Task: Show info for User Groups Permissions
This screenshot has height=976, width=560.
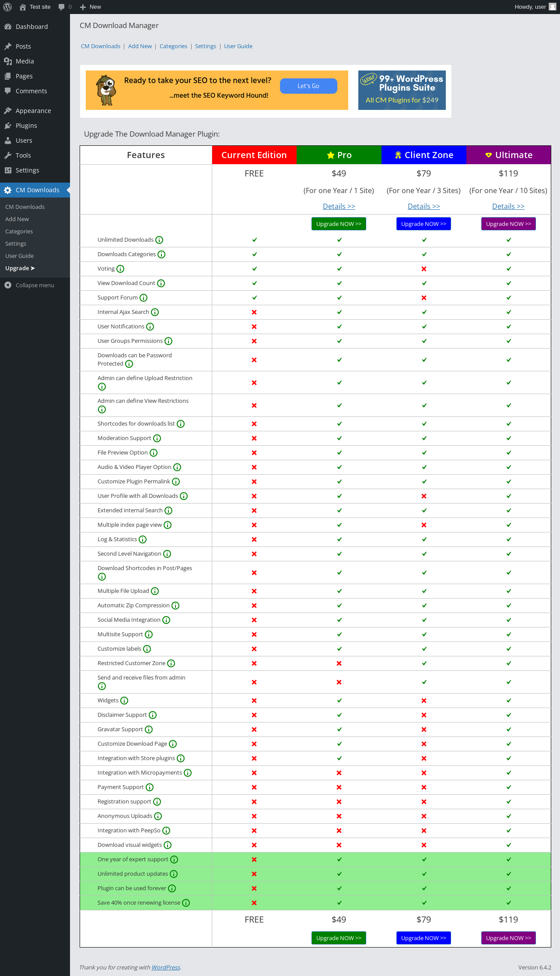Action: (x=168, y=341)
